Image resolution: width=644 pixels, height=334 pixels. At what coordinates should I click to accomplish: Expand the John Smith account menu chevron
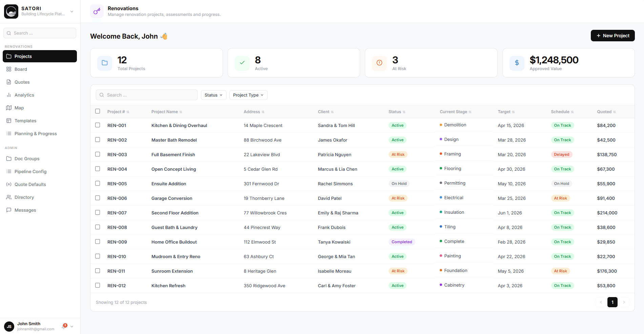pos(72,327)
